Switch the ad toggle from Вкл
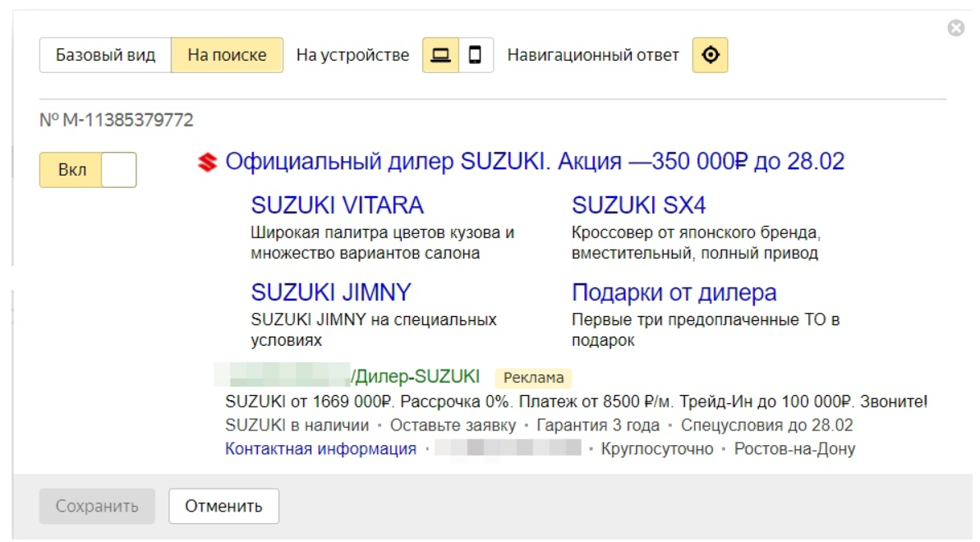 [88, 170]
